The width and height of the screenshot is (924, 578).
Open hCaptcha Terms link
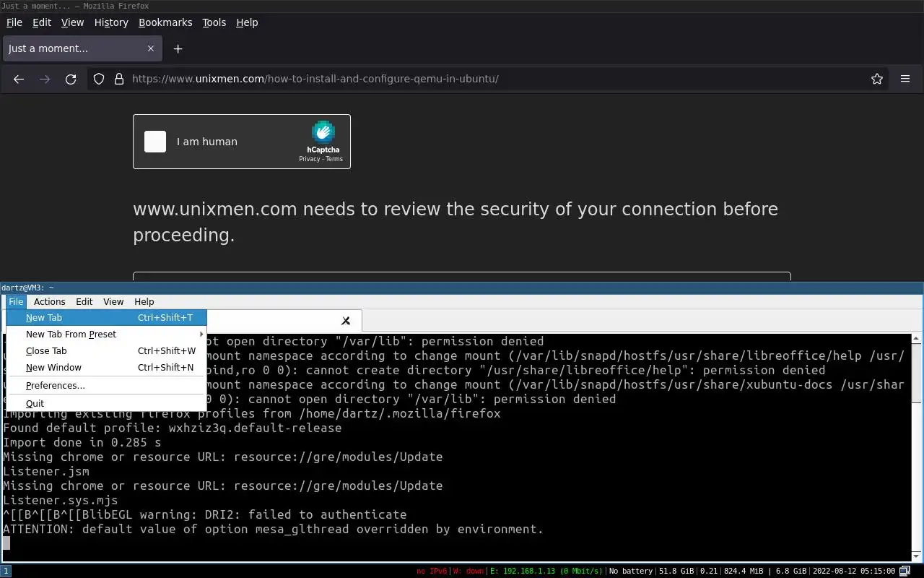click(x=334, y=159)
